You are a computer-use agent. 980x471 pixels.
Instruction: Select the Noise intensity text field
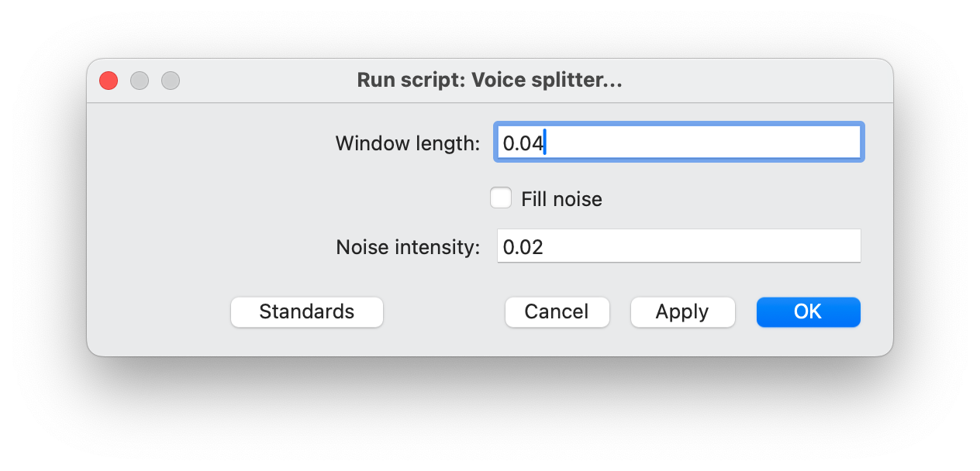678,246
